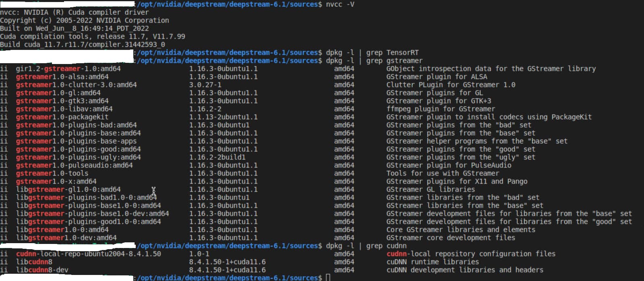Click version 3.0.27-1 of clutter plugin

pyautogui.click(x=205, y=85)
